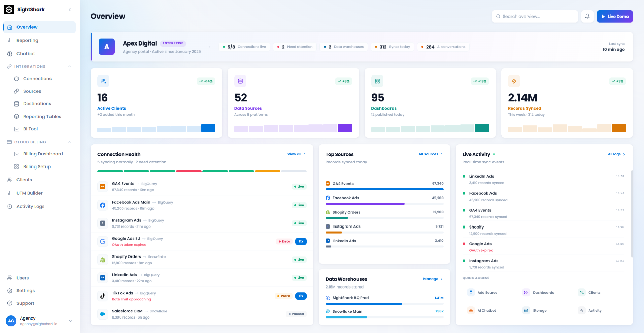Open All logs link
This screenshot has height=333, width=644.
pos(617,154)
